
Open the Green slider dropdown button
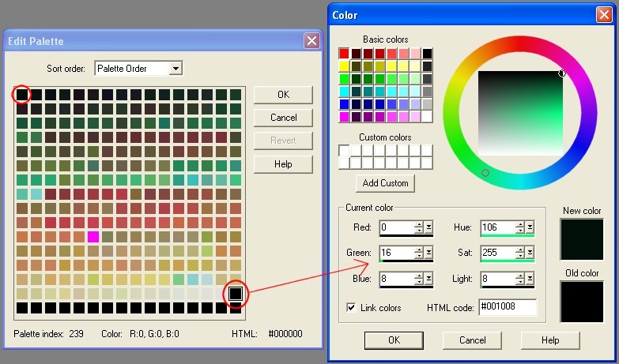click(x=428, y=253)
